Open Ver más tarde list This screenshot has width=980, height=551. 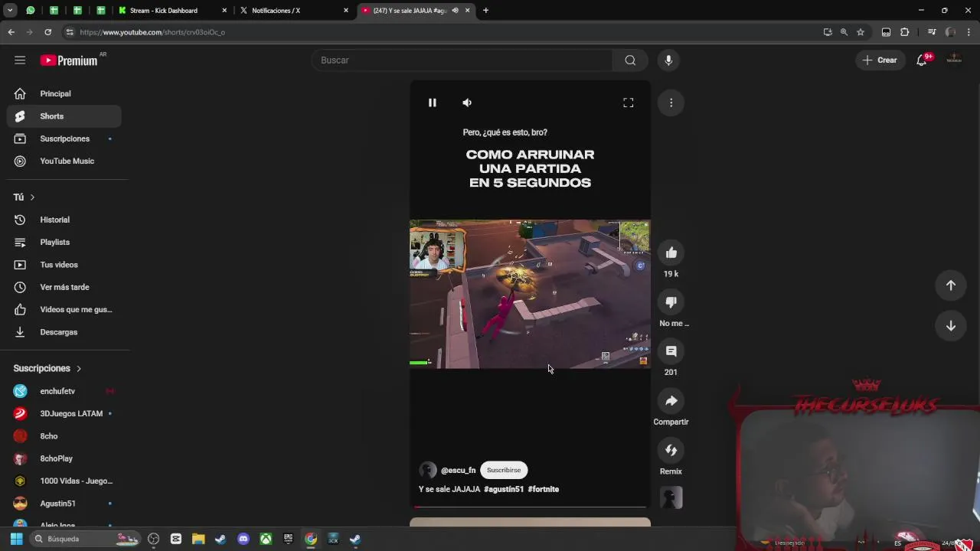tap(64, 287)
